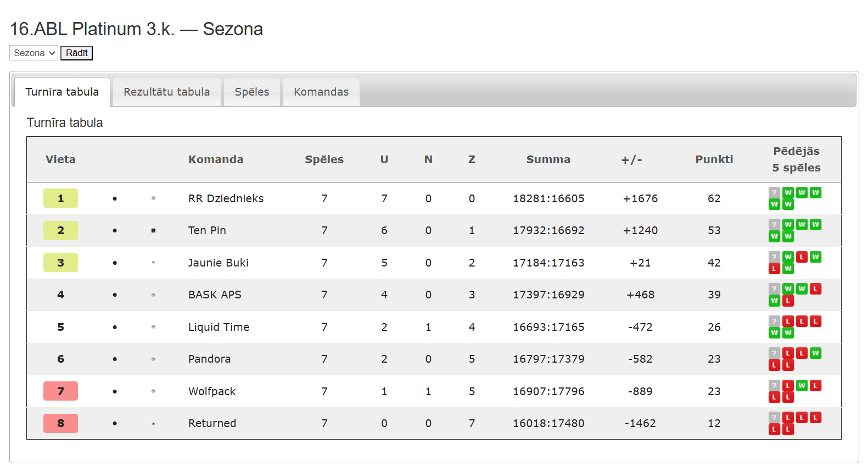
Task: Click the red position 8 badge
Action: (60, 423)
